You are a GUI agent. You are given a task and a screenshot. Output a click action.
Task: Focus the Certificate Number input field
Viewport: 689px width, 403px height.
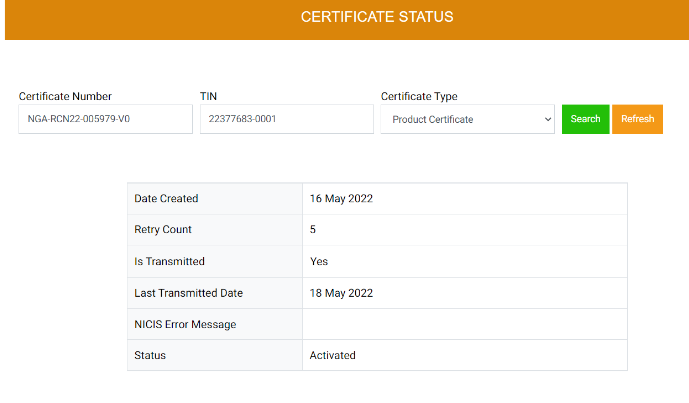105,119
